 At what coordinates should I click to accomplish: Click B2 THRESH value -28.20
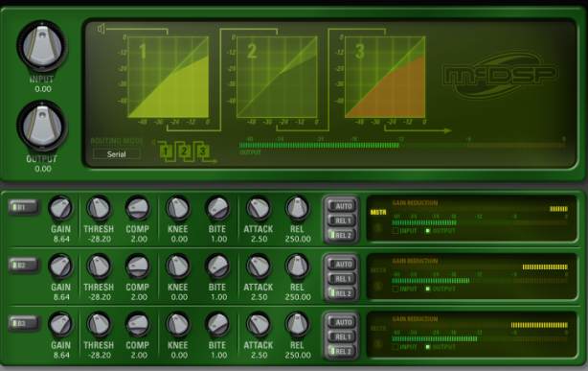(x=99, y=297)
